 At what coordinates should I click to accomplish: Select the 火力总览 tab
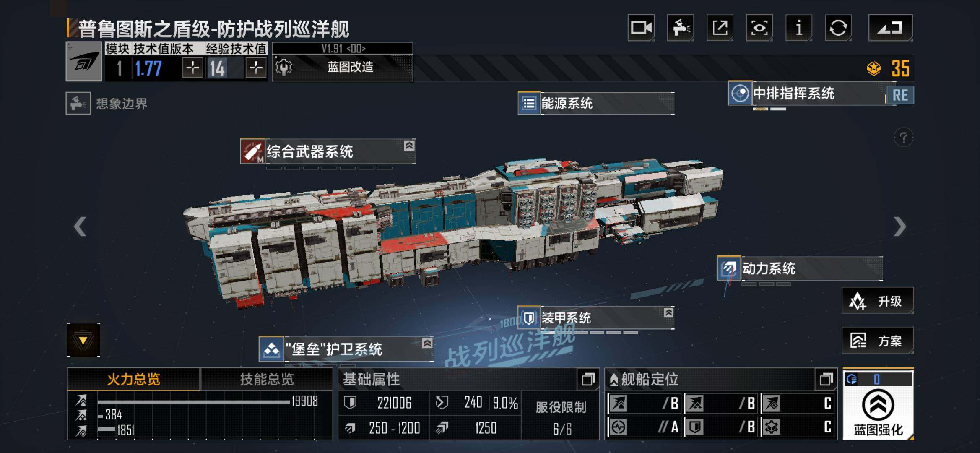tap(133, 379)
